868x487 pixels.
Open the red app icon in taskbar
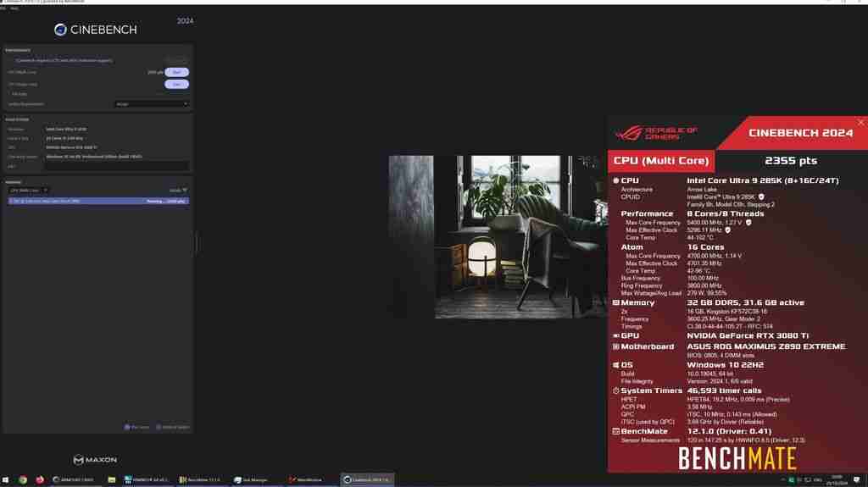click(x=40, y=480)
